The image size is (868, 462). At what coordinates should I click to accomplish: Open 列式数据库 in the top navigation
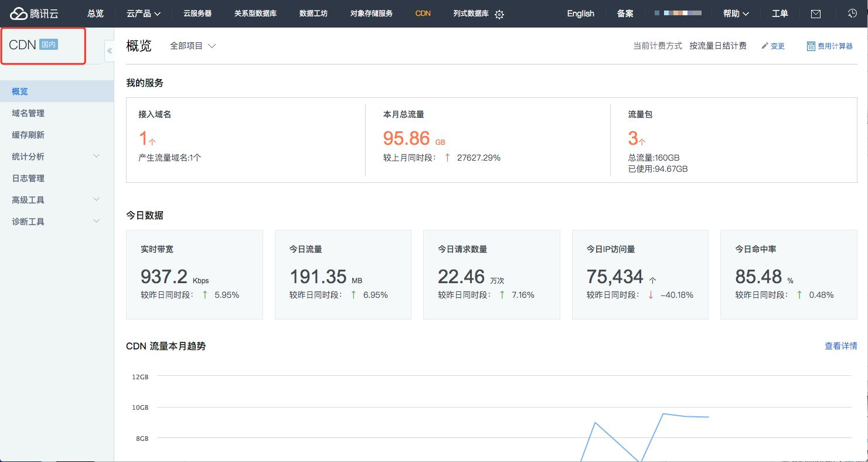click(471, 13)
